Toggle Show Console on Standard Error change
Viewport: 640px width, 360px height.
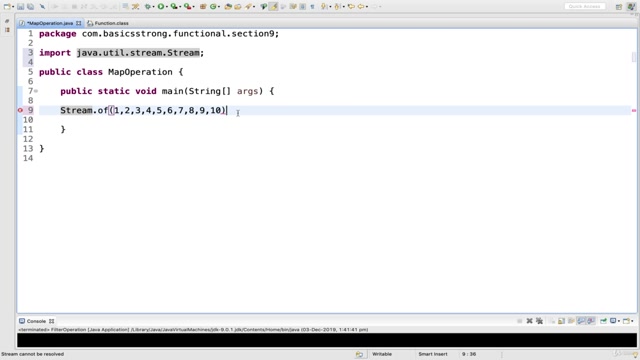pyautogui.click(x=591, y=321)
